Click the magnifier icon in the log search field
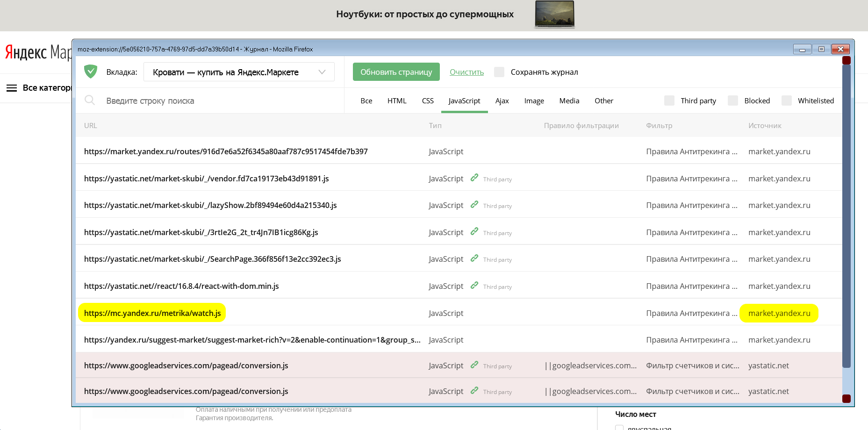 tap(90, 100)
